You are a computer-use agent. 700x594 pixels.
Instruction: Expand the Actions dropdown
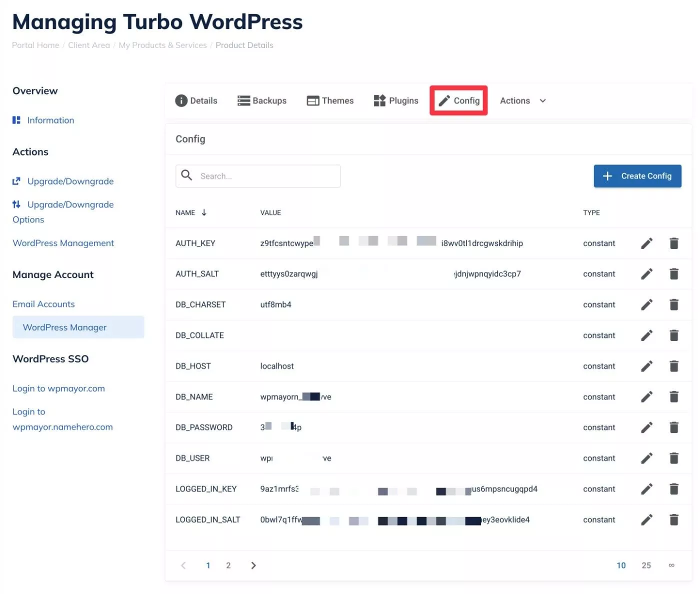523,100
